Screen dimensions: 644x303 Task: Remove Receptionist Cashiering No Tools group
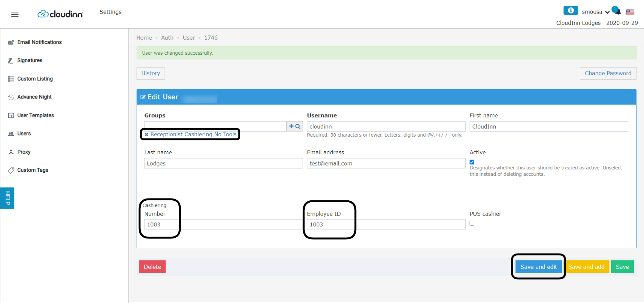(146, 135)
